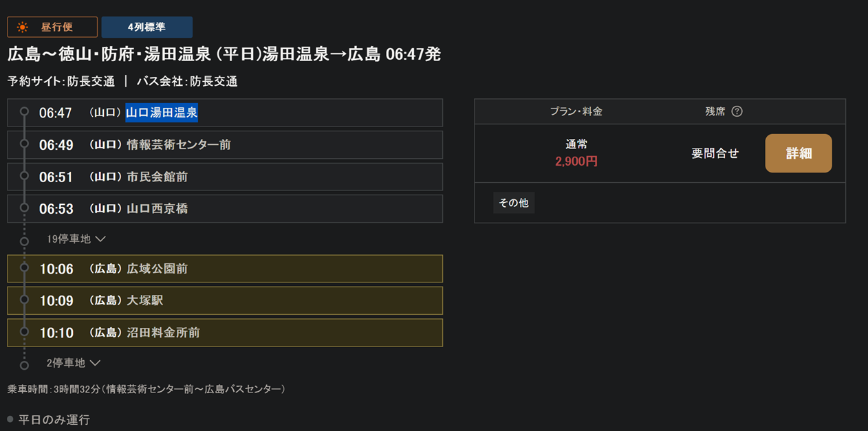This screenshot has height=431, width=868.
Task: Click the その他 tag button
Action: click(x=514, y=203)
